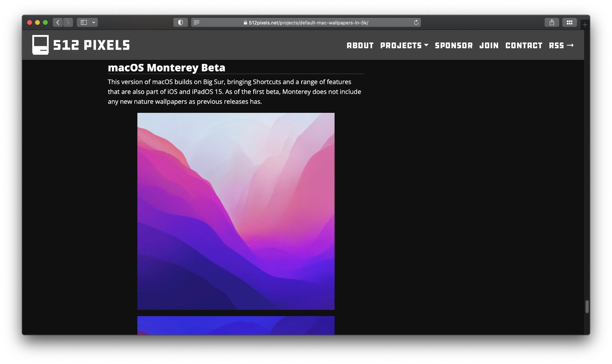Show the Safari sidebar
The image size is (612, 364).
tap(84, 22)
